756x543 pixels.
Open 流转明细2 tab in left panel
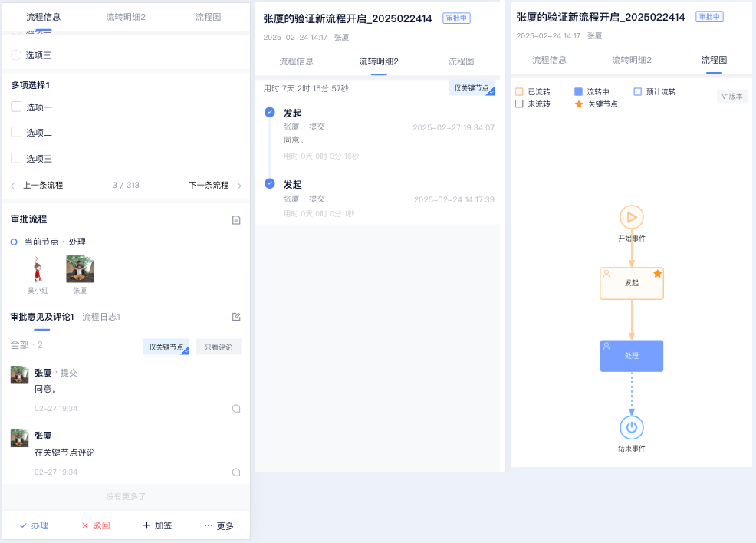pos(126,16)
